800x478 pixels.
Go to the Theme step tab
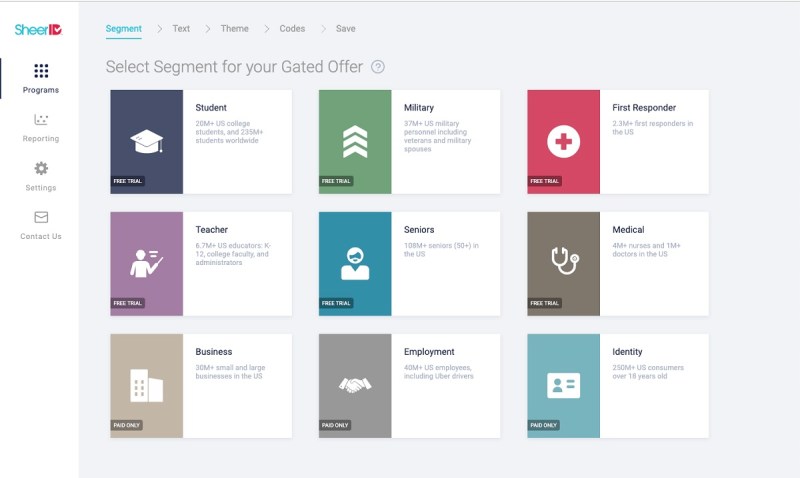235,29
